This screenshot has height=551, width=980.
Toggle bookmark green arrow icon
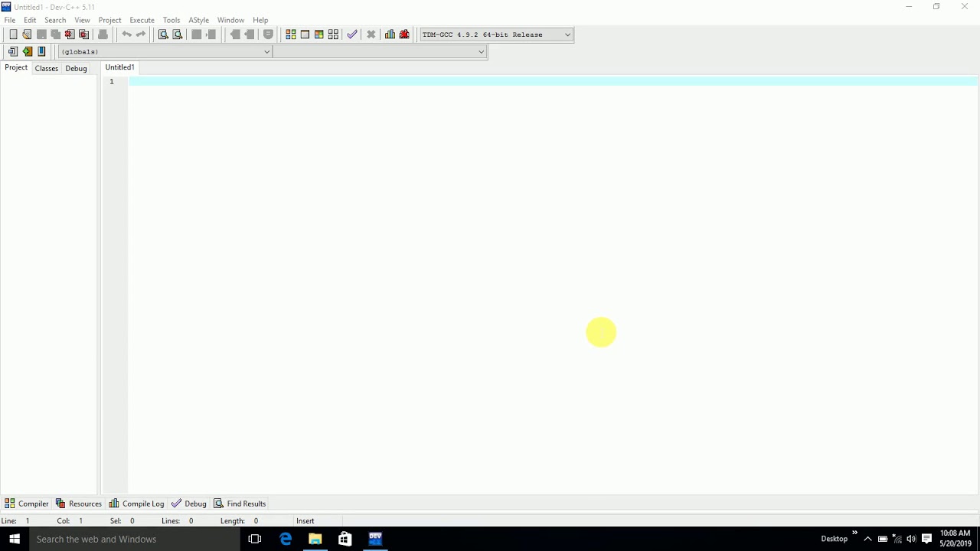pyautogui.click(x=28, y=51)
